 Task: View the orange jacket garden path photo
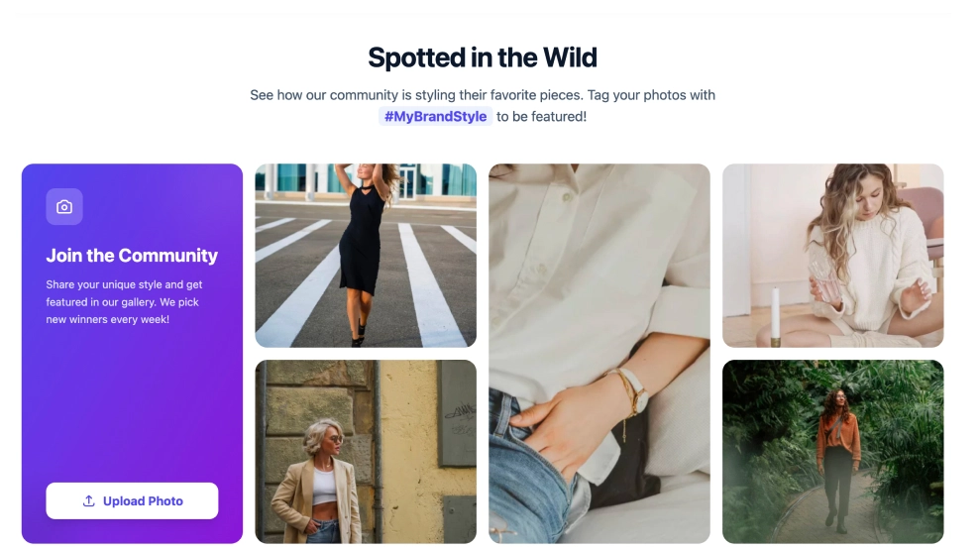(x=832, y=451)
